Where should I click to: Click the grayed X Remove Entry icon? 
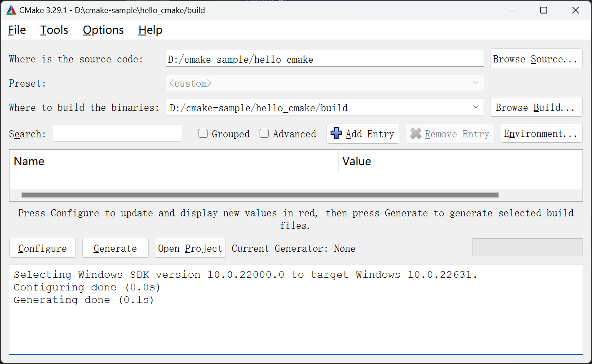416,133
